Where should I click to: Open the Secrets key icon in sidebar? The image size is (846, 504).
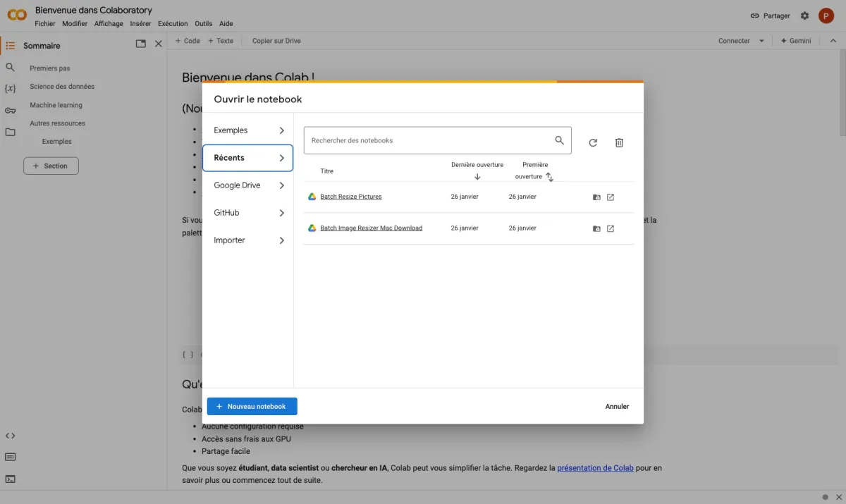point(10,111)
